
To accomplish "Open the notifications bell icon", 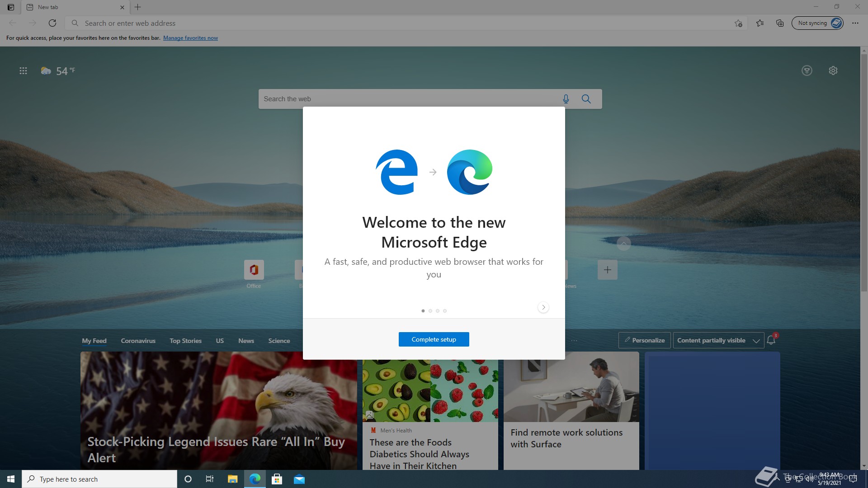I will [771, 340].
